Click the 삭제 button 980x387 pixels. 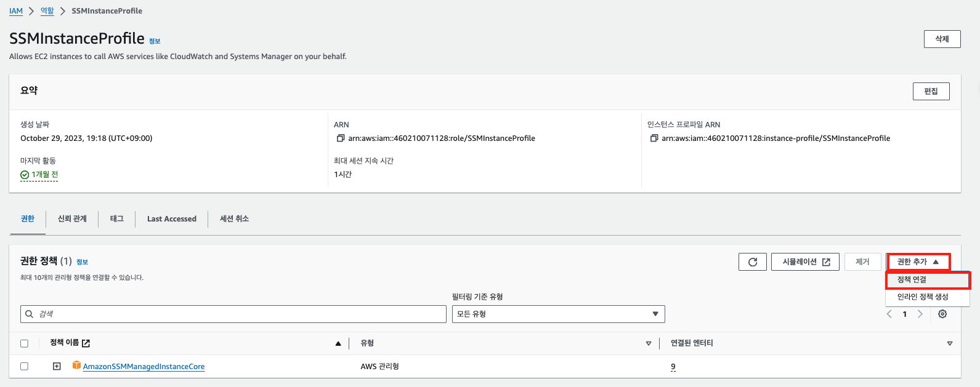[x=942, y=39]
